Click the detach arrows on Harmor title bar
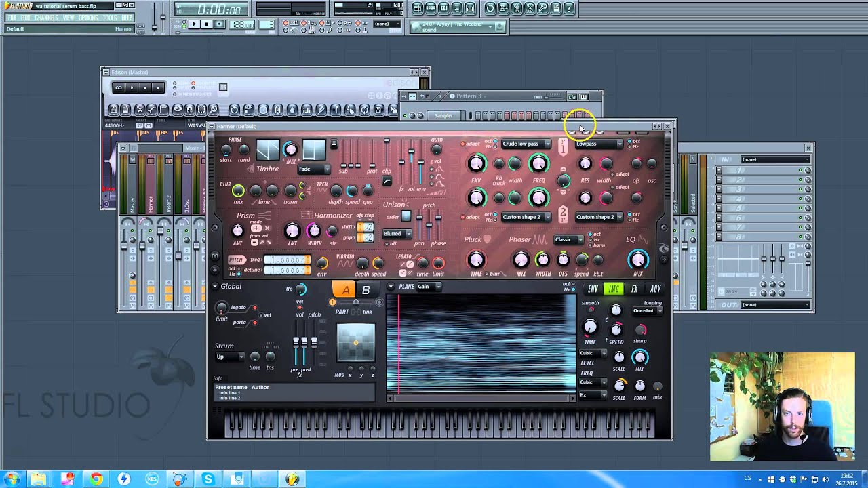Screen dimensions: 868x488 tap(656, 126)
